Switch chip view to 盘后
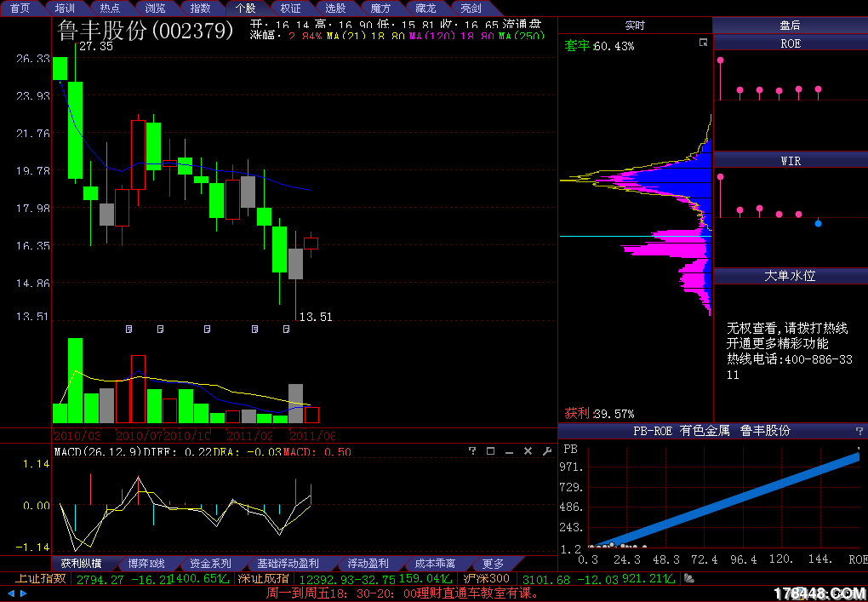868x602 pixels. (790, 26)
